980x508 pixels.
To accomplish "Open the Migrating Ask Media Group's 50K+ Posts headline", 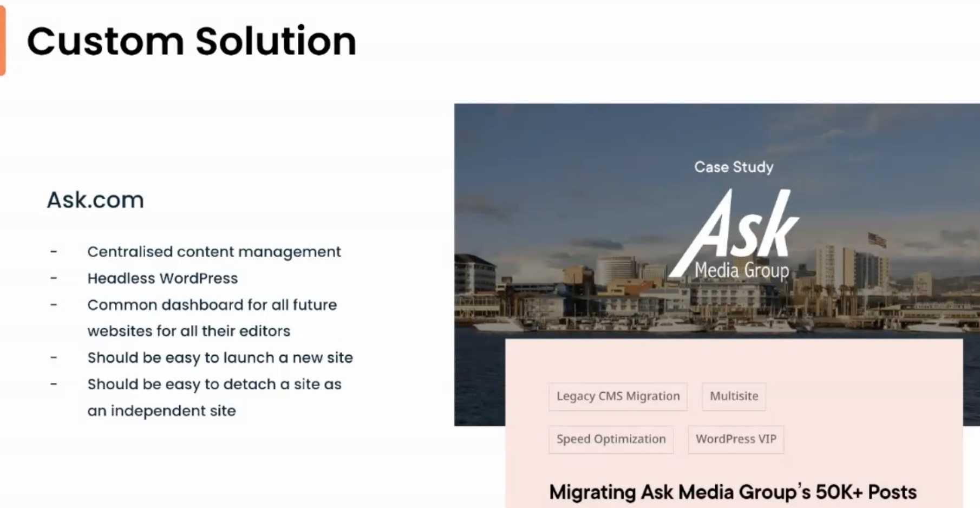I will 733,492.
